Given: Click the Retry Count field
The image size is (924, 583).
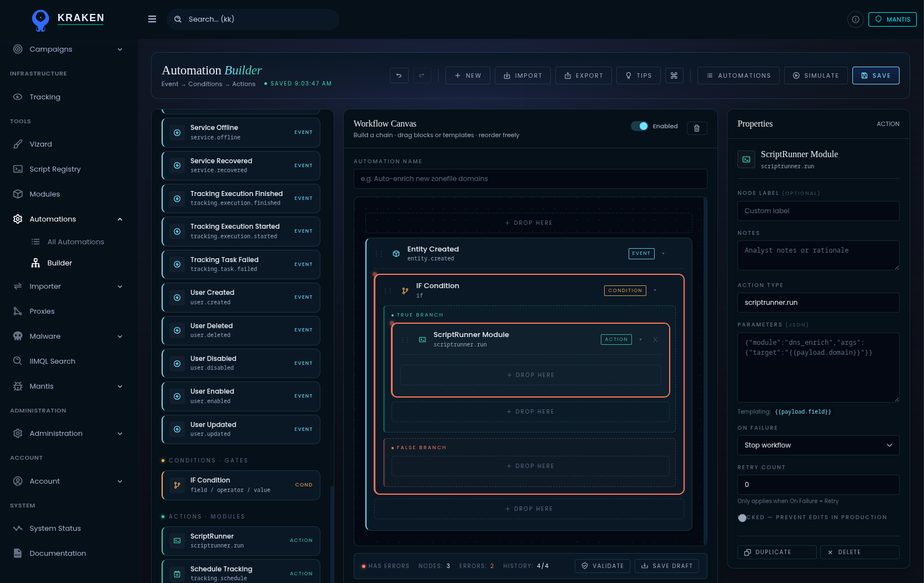Looking at the screenshot, I should (818, 485).
